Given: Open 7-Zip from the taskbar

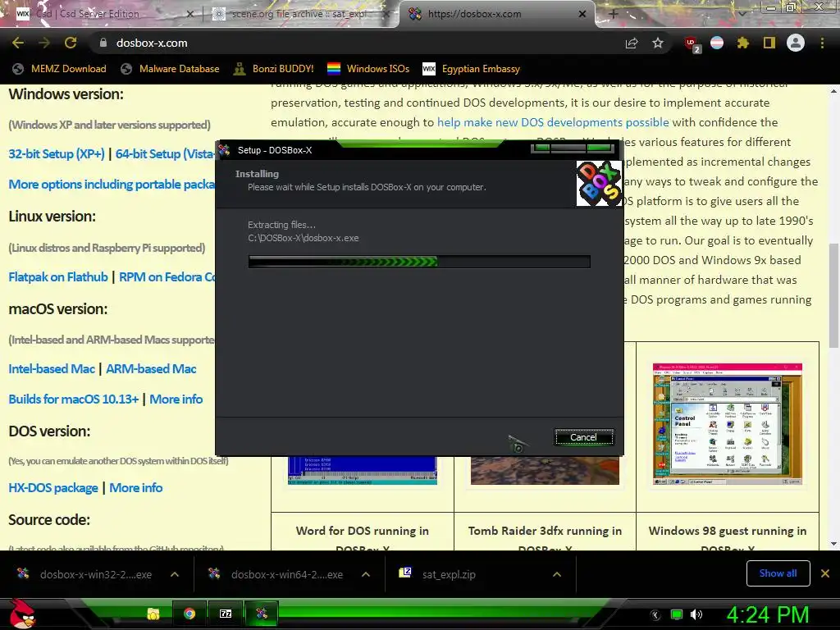Looking at the screenshot, I should point(226,614).
